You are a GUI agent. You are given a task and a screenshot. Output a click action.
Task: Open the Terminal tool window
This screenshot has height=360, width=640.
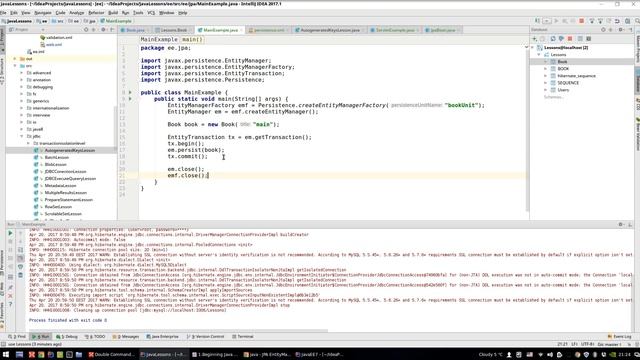point(243,337)
